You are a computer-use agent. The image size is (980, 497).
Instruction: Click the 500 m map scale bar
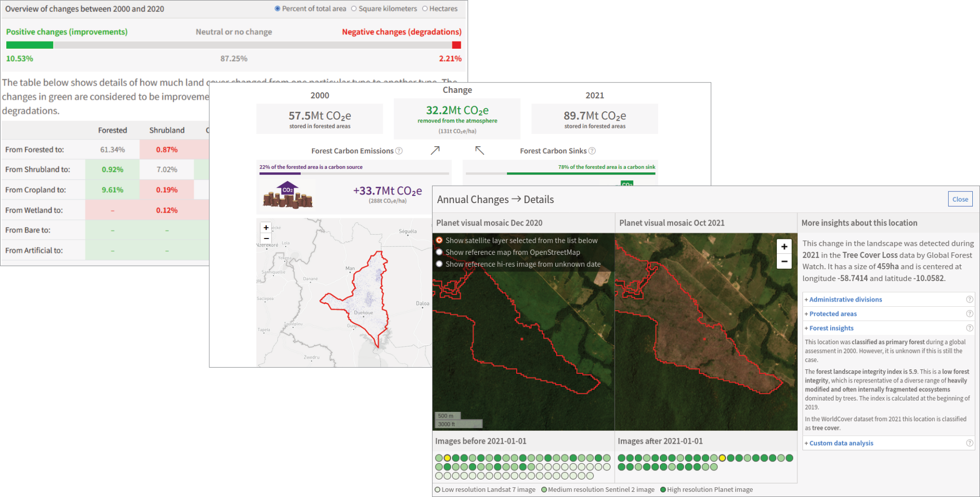pos(447,416)
